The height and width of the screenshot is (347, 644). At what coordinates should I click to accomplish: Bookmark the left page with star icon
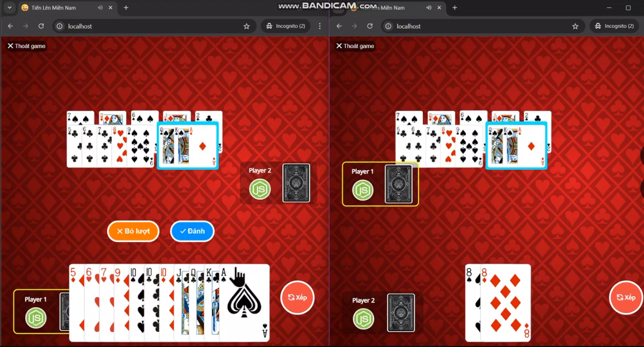pos(246,26)
